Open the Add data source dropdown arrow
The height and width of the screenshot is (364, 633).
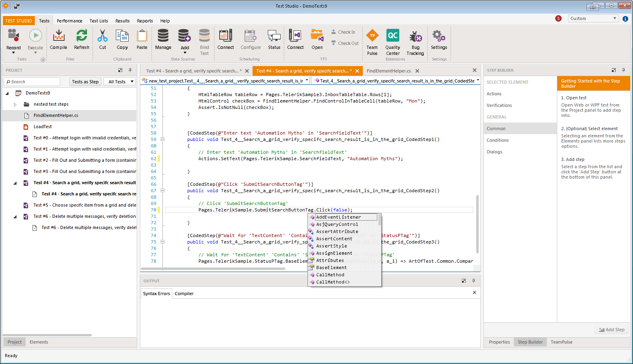tap(185, 52)
